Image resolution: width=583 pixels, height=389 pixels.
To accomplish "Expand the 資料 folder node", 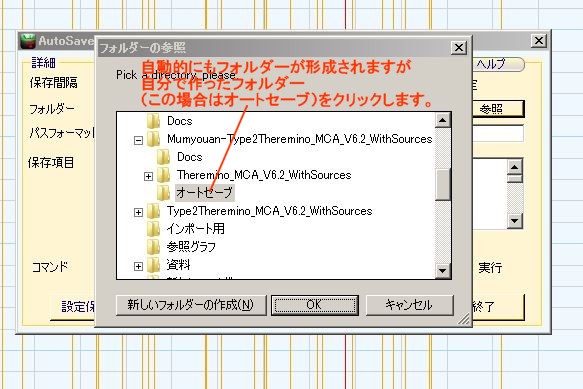I will pyautogui.click(x=138, y=266).
